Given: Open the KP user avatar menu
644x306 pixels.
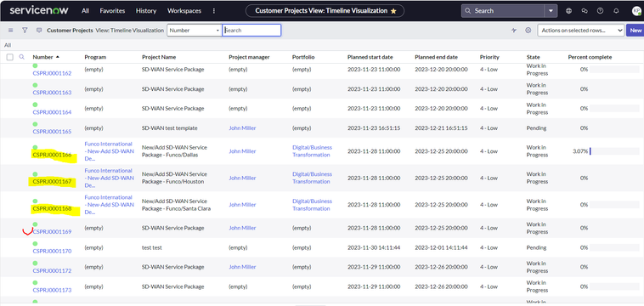Looking at the screenshot, I should (x=636, y=11).
